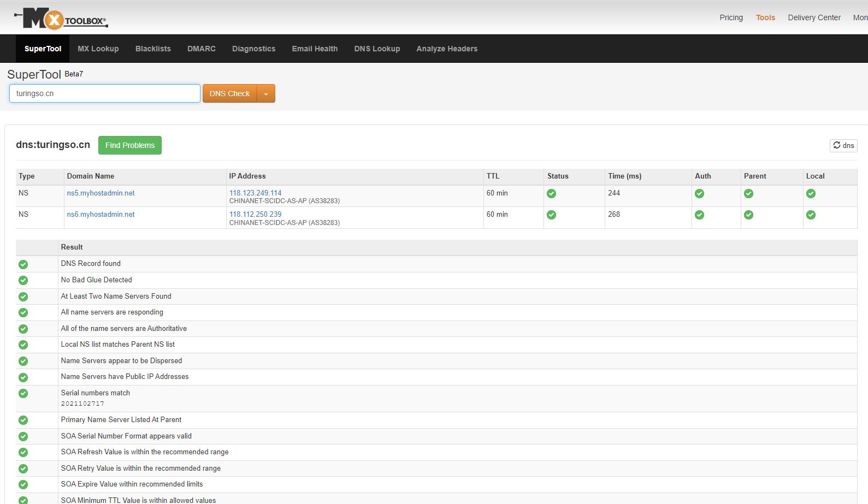Viewport: 868px width, 504px height.
Task: Click check icon beside name servers are Authoritative
Action: click(23, 329)
